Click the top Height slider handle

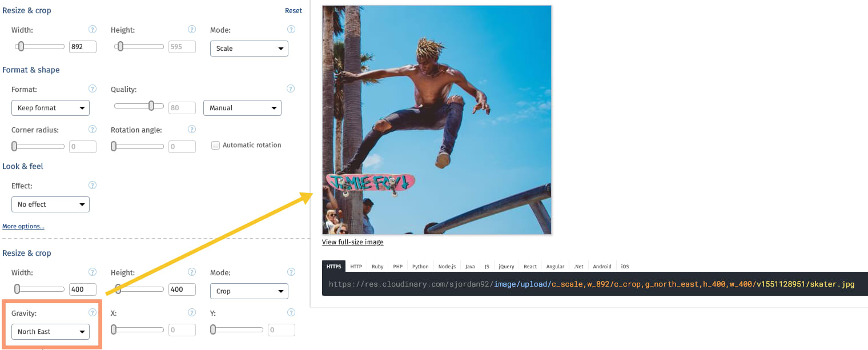120,47
